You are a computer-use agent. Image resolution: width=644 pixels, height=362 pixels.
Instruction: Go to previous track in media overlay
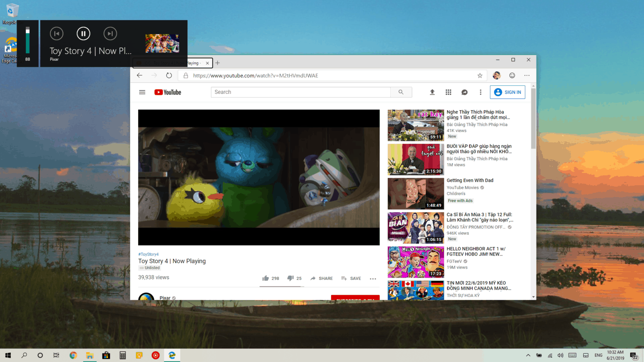point(57,33)
